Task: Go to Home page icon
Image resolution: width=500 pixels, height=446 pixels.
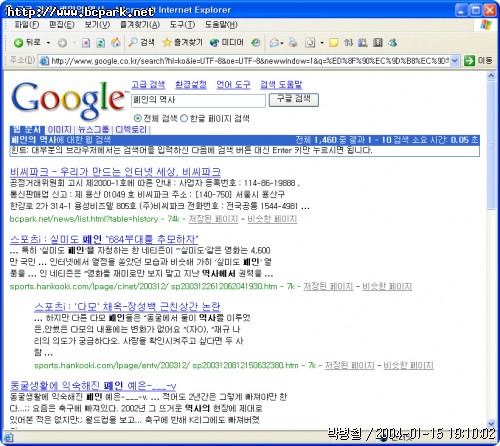Action: tap(115, 43)
